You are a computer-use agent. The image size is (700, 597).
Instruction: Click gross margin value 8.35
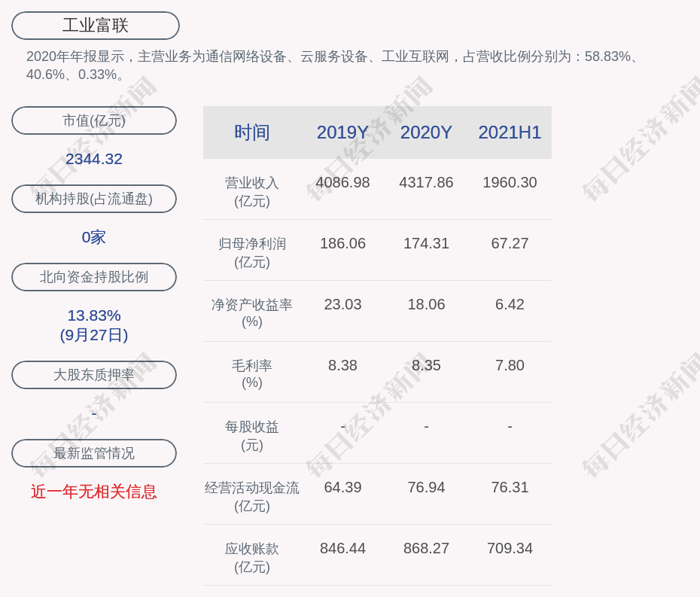click(426, 365)
